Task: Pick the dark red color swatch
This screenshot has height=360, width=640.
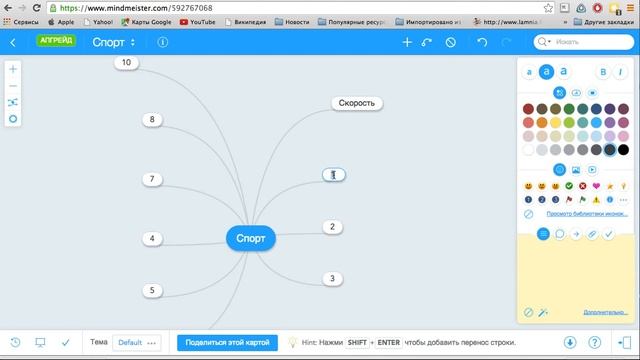Action: click(x=528, y=109)
